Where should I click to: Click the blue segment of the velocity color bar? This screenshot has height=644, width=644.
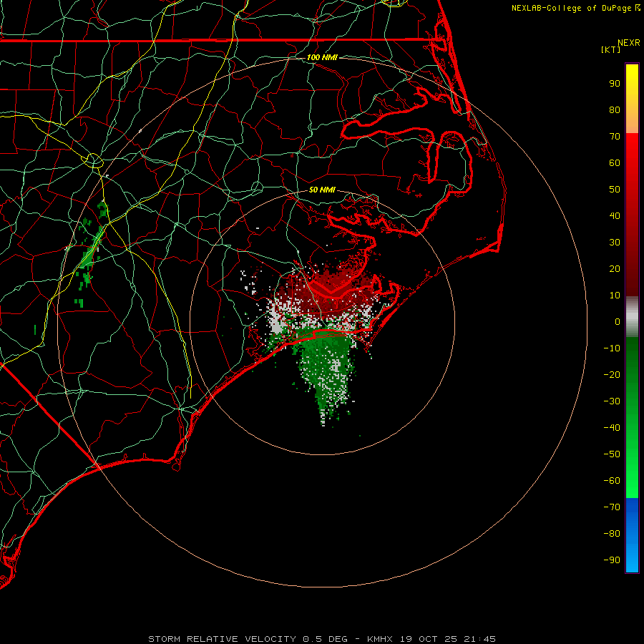pyautogui.click(x=632, y=535)
